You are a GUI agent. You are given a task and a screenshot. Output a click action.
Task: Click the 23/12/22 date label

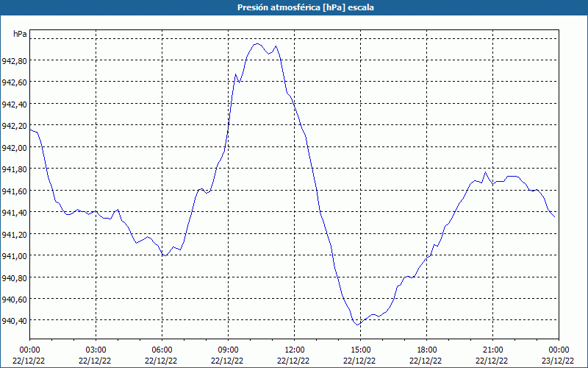point(559,361)
